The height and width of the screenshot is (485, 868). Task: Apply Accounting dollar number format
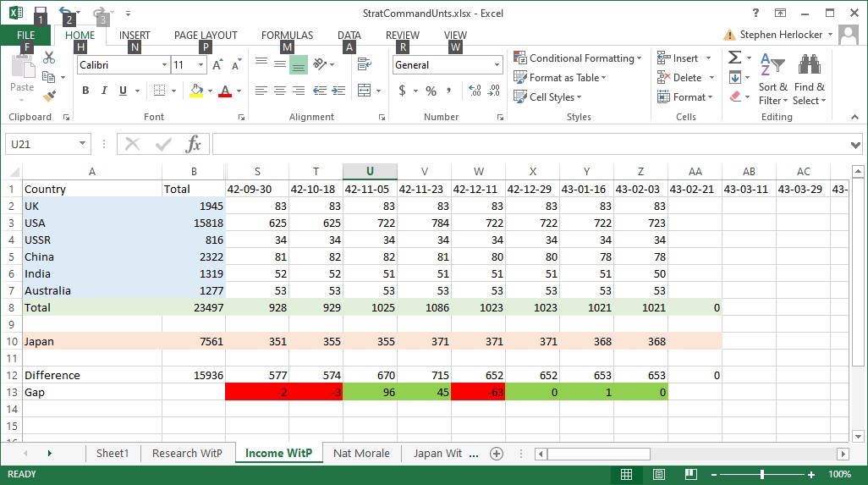(403, 91)
